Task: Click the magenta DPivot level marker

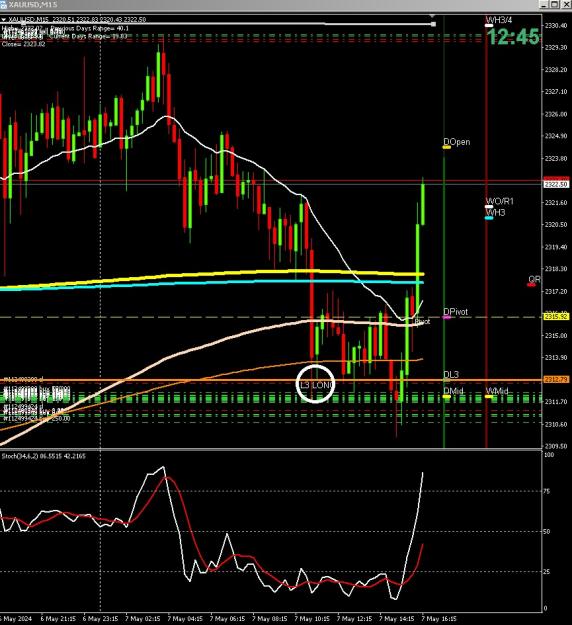Action: coord(447,317)
